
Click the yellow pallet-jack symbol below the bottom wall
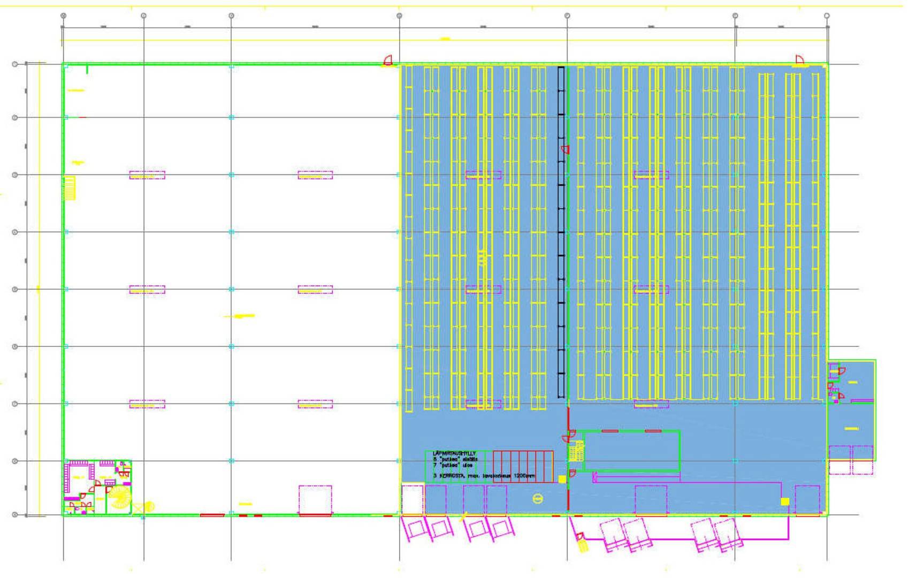click(583, 546)
